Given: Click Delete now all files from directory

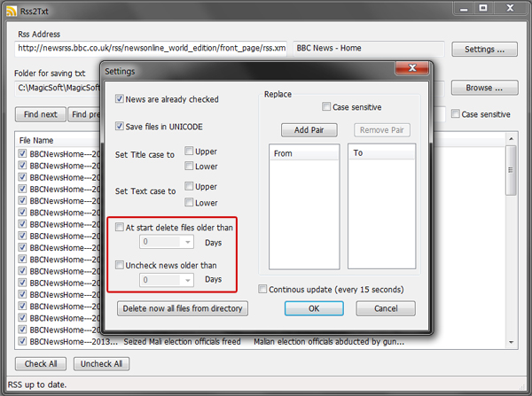Looking at the screenshot, I should point(183,308).
